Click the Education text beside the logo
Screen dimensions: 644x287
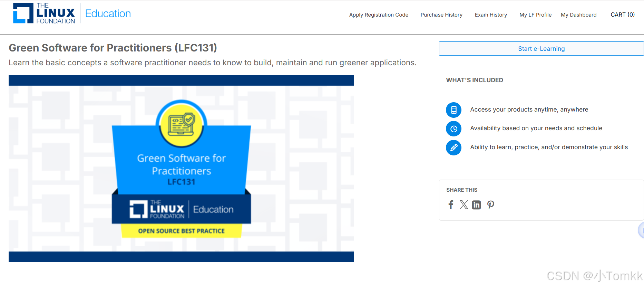coord(108,13)
